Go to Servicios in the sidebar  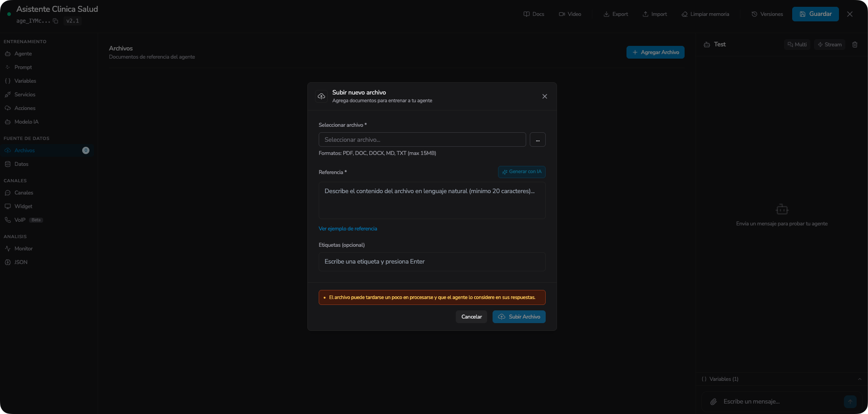[47, 95]
